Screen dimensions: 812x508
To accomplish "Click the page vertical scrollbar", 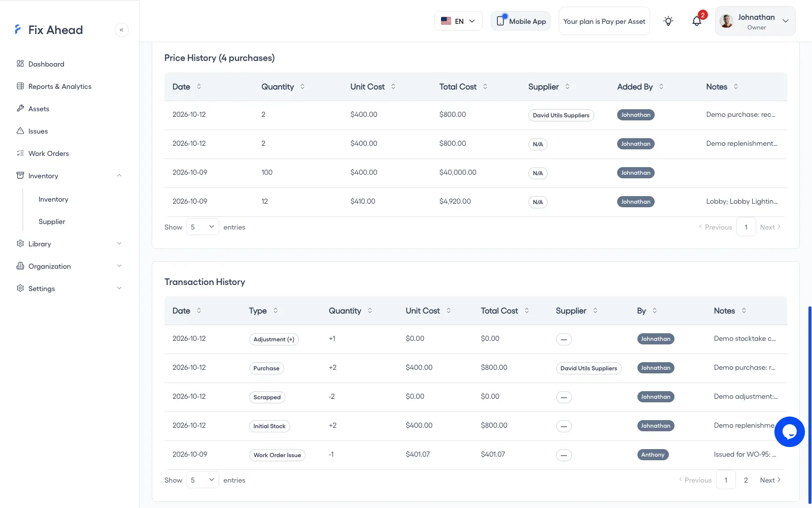I will (809, 404).
